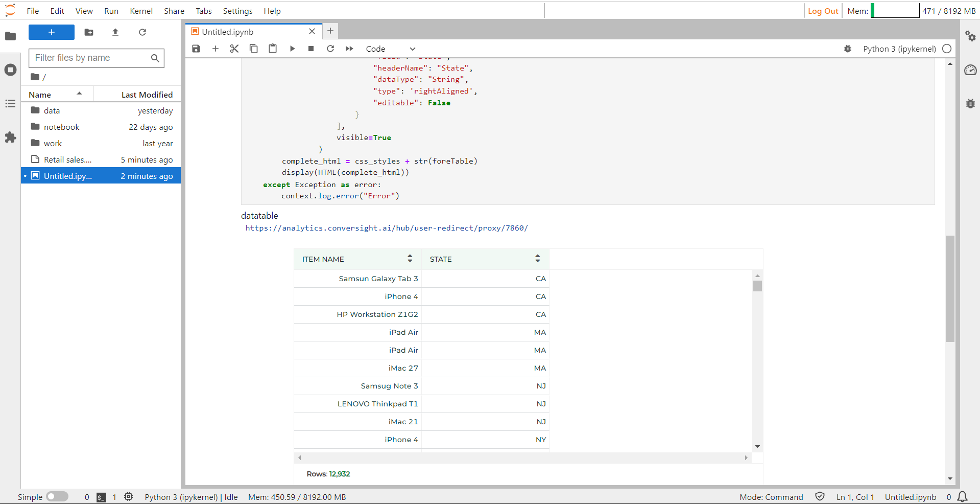Create a new folder

[89, 32]
